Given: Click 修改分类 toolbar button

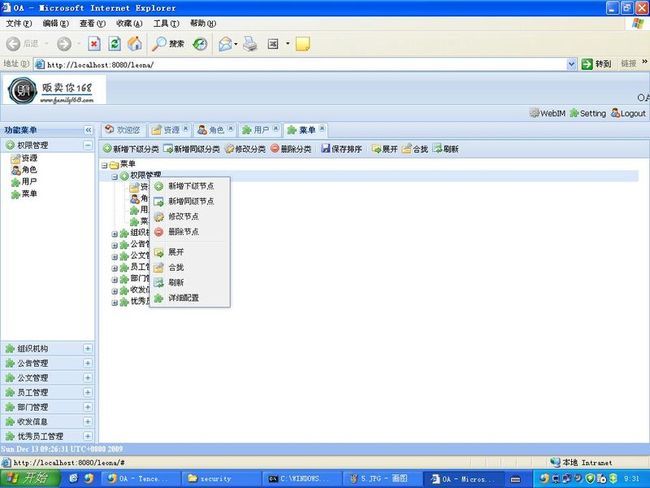Looking at the screenshot, I should tap(245, 149).
